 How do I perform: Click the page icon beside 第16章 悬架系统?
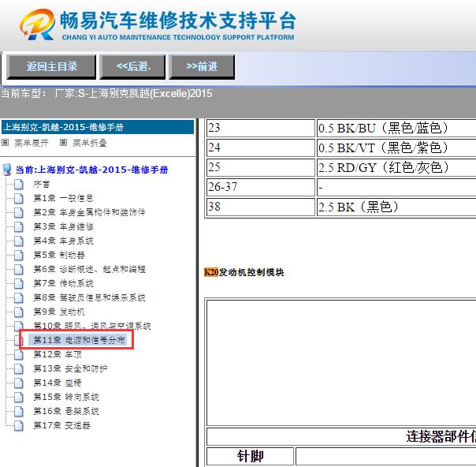pyautogui.click(x=18, y=411)
